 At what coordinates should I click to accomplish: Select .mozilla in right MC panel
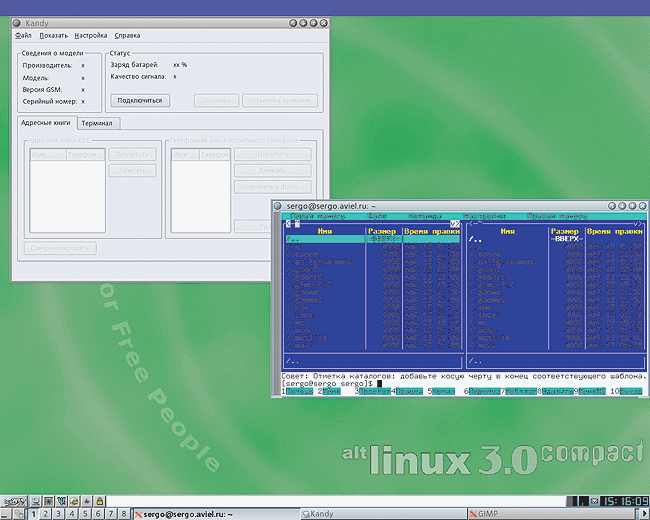click(x=489, y=338)
